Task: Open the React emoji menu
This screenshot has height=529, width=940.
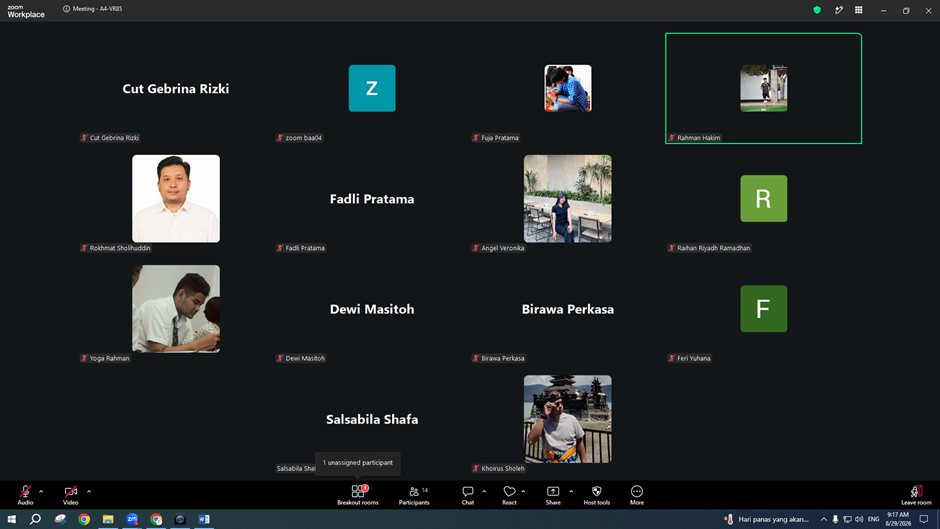Action: 509,495
